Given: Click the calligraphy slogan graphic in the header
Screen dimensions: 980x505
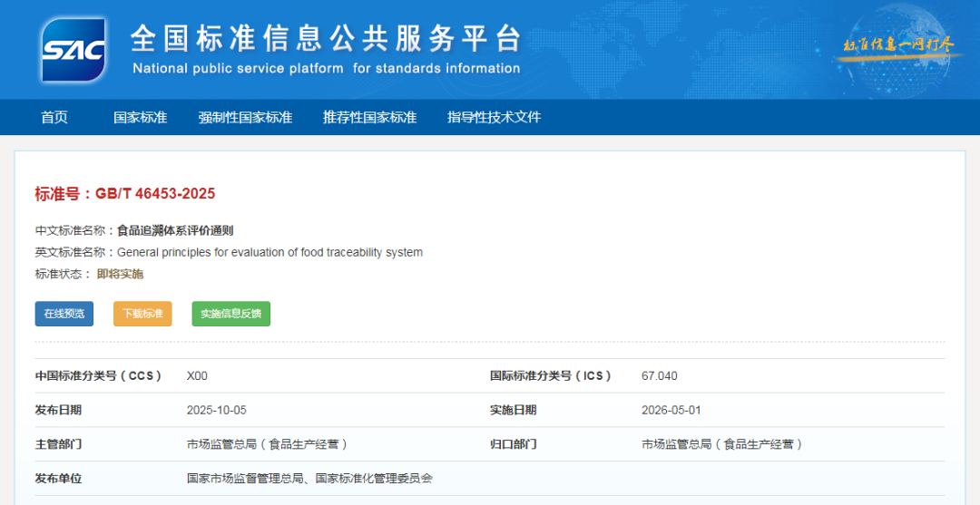Looking at the screenshot, I should [898, 45].
